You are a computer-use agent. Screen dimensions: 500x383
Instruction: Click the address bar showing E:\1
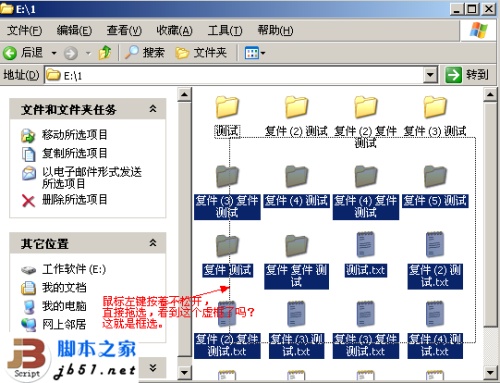pyautogui.click(x=234, y=75)
